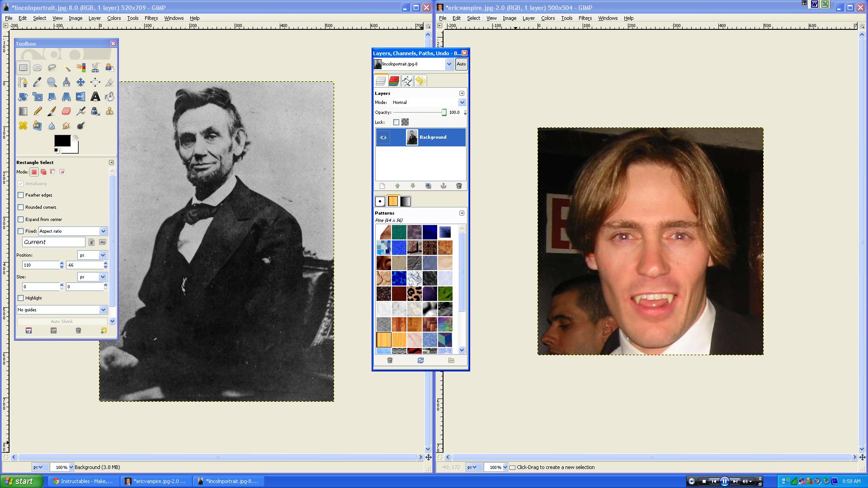The image size is (868, 488).
Task: Select the Fuzzy Select wand tool
Action: pyautogui.click(x=66, y=68)
